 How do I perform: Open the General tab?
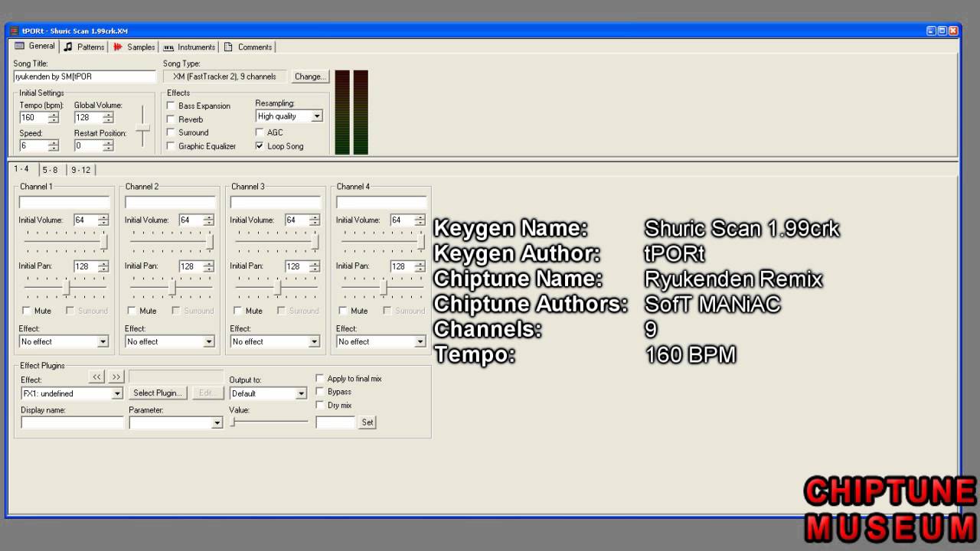pyautogui.click(x=35, y=47)
